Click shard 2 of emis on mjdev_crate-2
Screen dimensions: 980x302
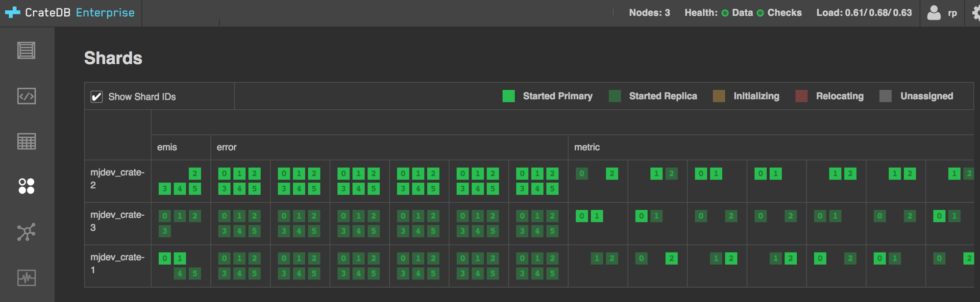coord(195,174)
